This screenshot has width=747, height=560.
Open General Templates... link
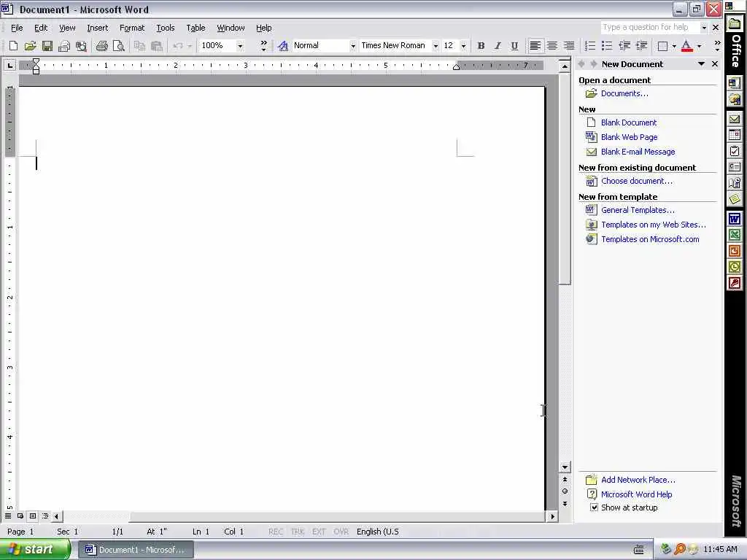click(x=638, y=210)
